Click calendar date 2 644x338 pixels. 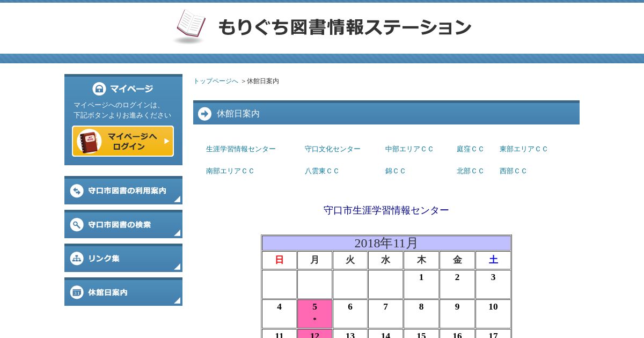click(x=457, y=284)
